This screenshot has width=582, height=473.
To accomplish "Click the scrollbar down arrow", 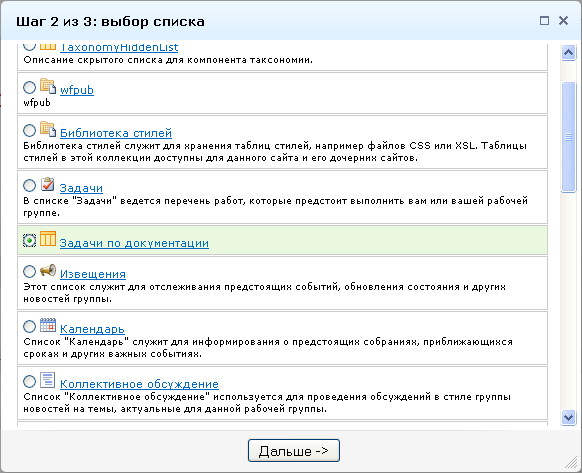I will 568,417.
